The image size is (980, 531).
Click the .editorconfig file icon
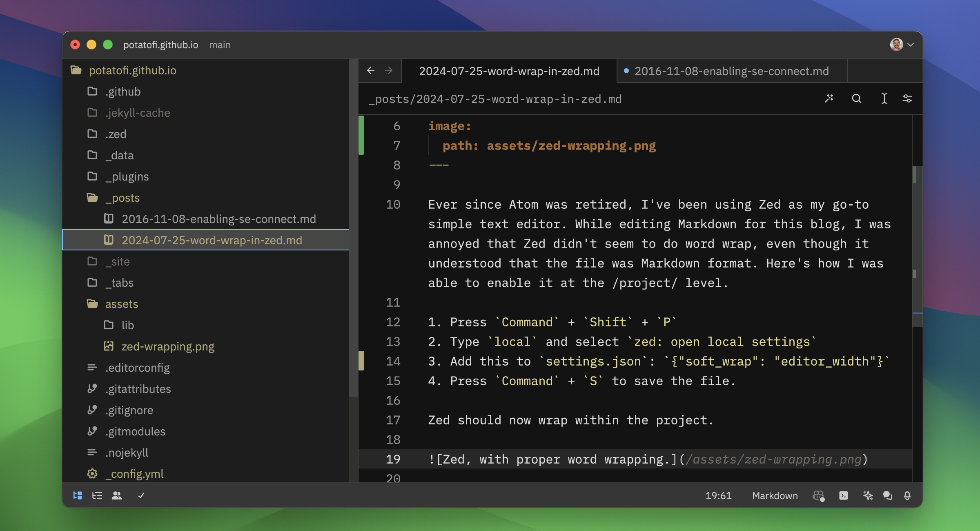coord(92,367)
